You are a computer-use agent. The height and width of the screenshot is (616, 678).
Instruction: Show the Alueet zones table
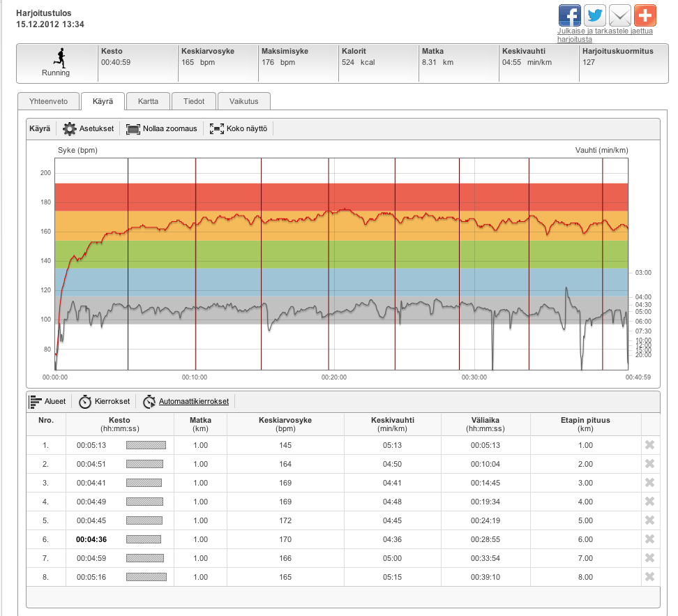coord(55,401)
